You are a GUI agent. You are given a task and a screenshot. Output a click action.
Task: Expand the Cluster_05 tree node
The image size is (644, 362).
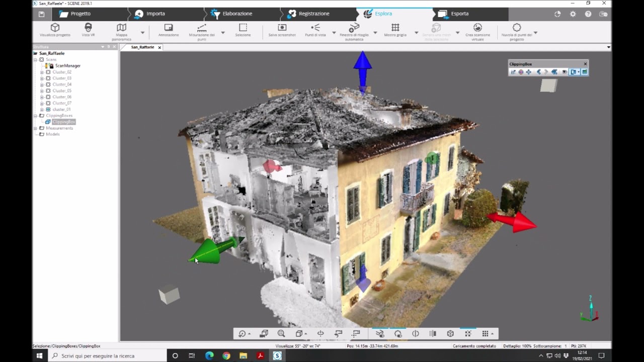click(42, 91)
